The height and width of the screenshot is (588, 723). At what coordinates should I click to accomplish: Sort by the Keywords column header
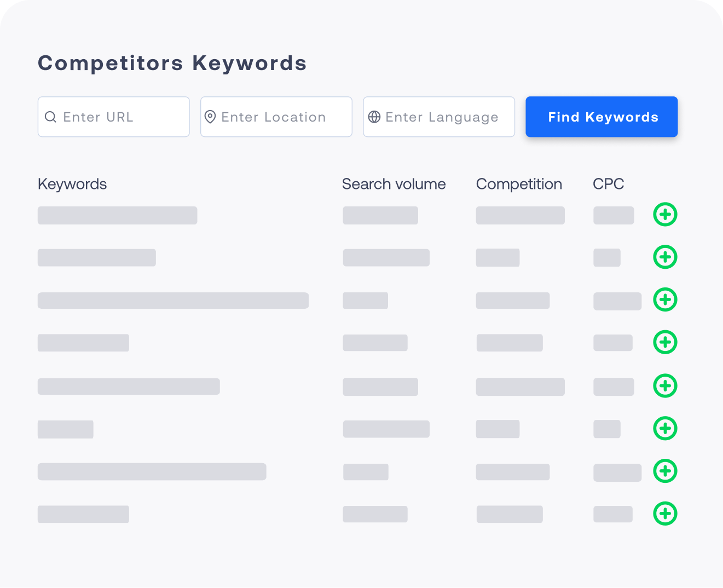tap(72, 184)
